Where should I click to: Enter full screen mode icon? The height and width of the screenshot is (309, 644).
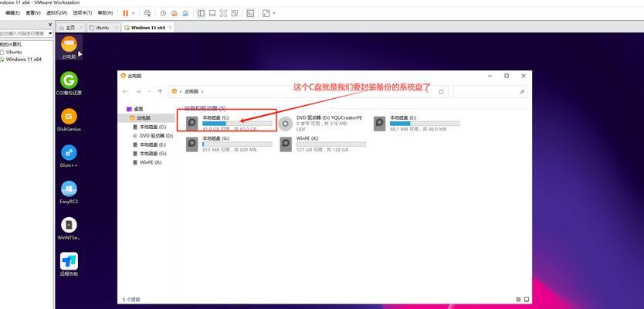(x=223, y=13)
